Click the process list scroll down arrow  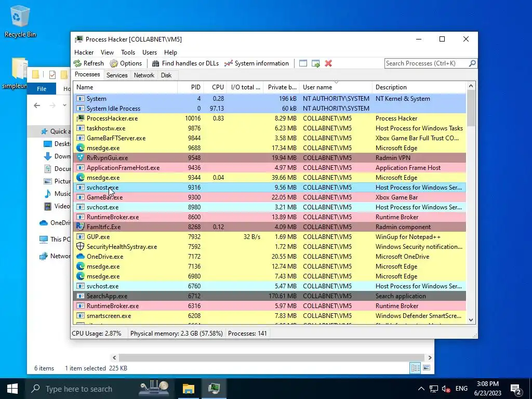471,320
